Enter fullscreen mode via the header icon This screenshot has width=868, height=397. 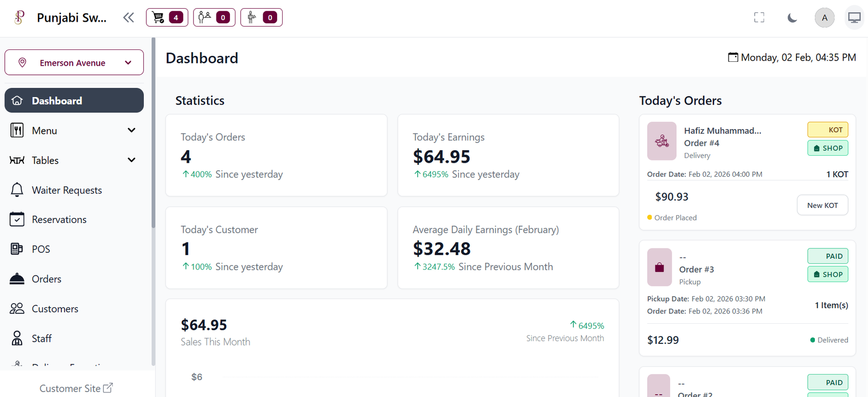tap(759, 18)
